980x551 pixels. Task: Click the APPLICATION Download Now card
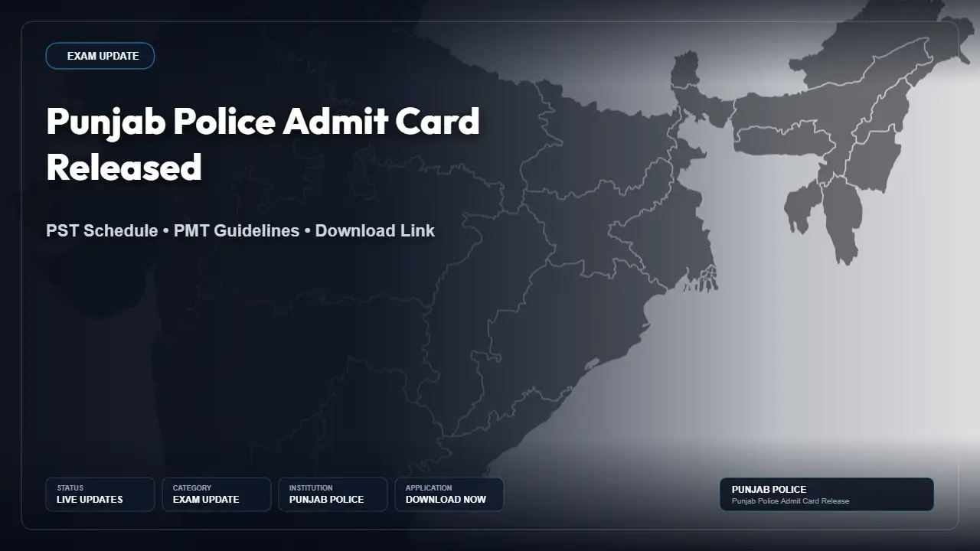click(x=449, y=494)
